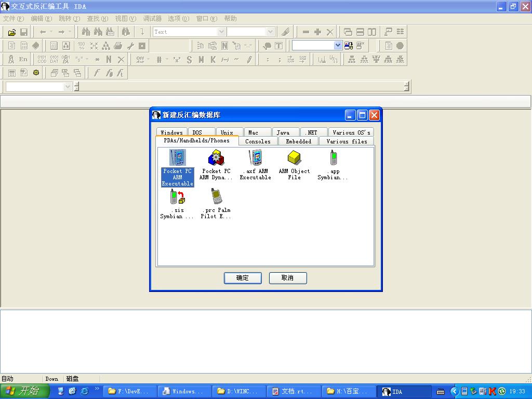Click the 0101 DAT convert-to-data icon
The height and width of the screenshot is (399, 532).
[54, 59]
